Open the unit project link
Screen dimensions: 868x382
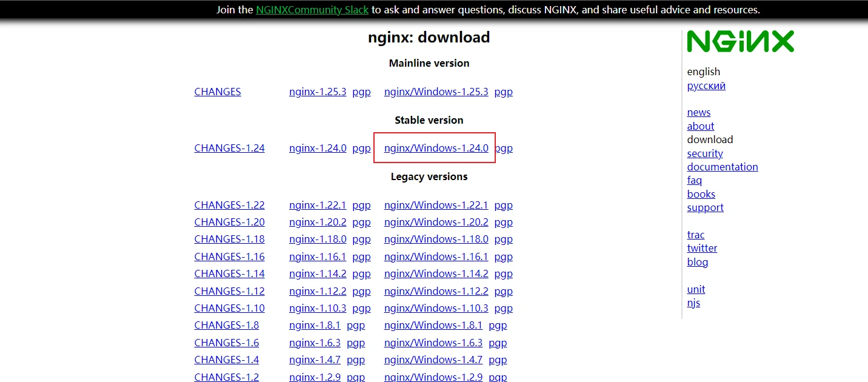696,289
